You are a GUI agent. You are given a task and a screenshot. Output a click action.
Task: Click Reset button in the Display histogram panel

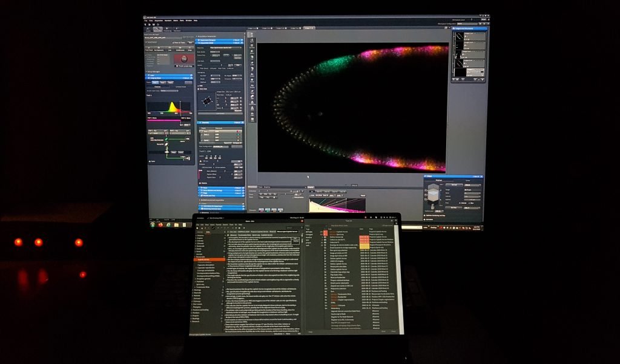[x=363, y=195]
